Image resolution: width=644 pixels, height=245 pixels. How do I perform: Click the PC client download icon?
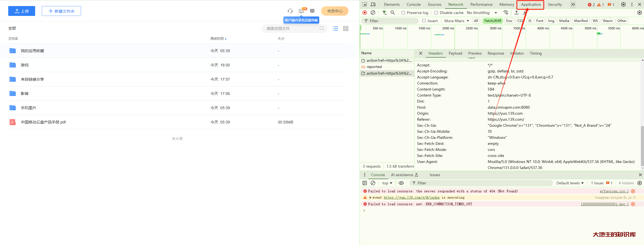pyautogui.click(x=301, y=11)
